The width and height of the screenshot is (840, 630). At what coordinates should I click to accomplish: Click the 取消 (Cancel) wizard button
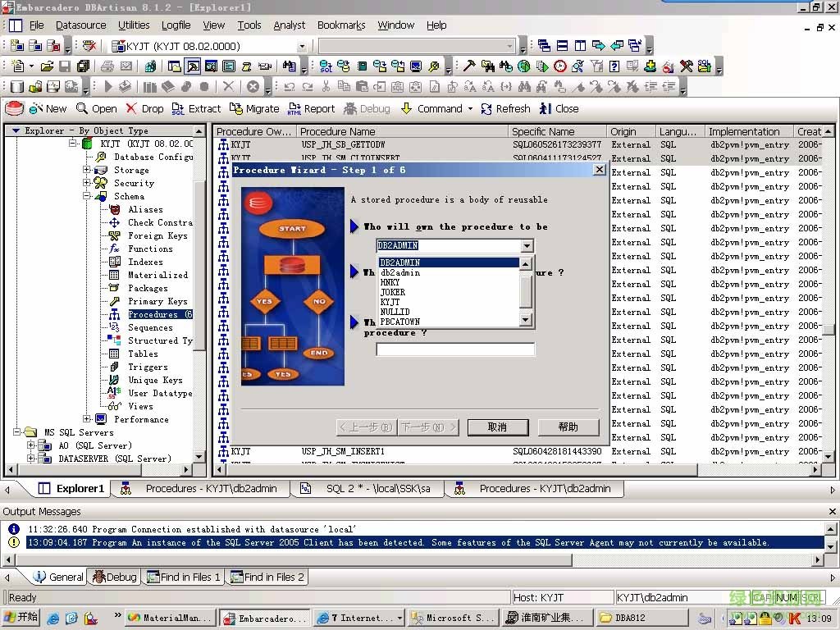click(x=497, y=427)
